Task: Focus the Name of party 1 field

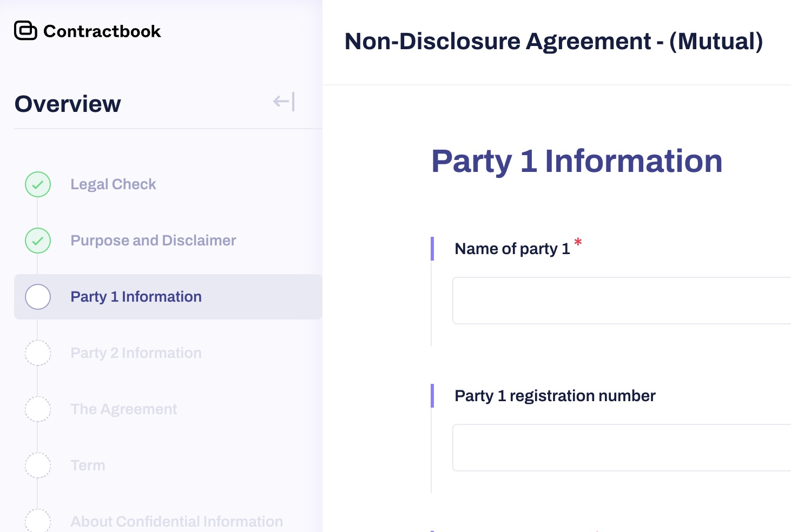Action: click(x=621, y=301)
